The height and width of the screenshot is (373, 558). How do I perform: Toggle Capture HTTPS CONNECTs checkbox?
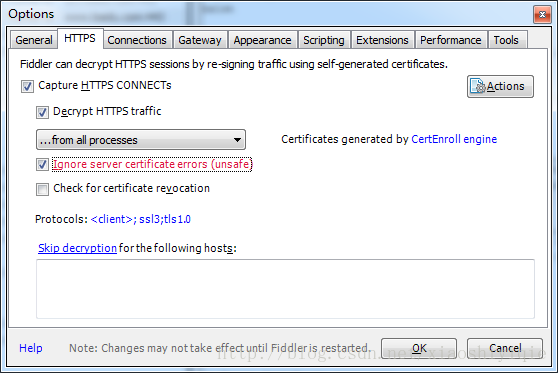27,86
